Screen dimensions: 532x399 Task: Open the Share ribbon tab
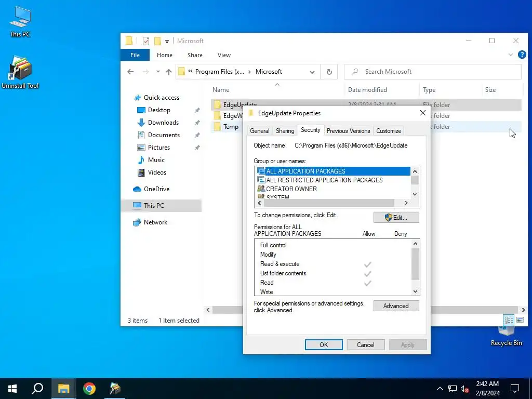195,55
